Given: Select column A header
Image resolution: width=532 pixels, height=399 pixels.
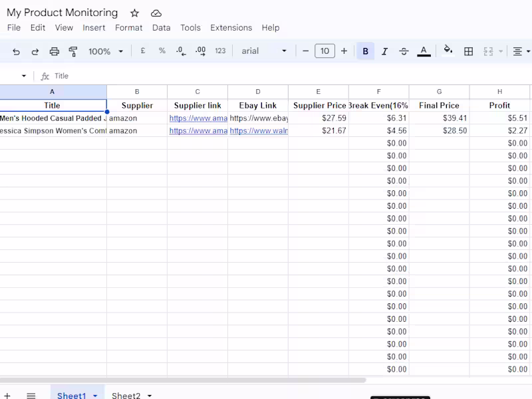Looking at the screenshot, I should pyautogui.click(x=52, y=92).
